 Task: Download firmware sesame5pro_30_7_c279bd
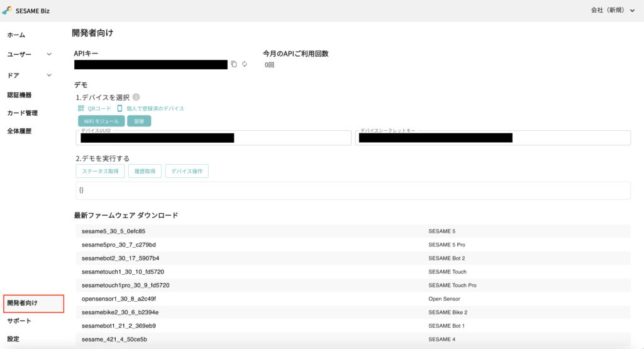point(119,245)
